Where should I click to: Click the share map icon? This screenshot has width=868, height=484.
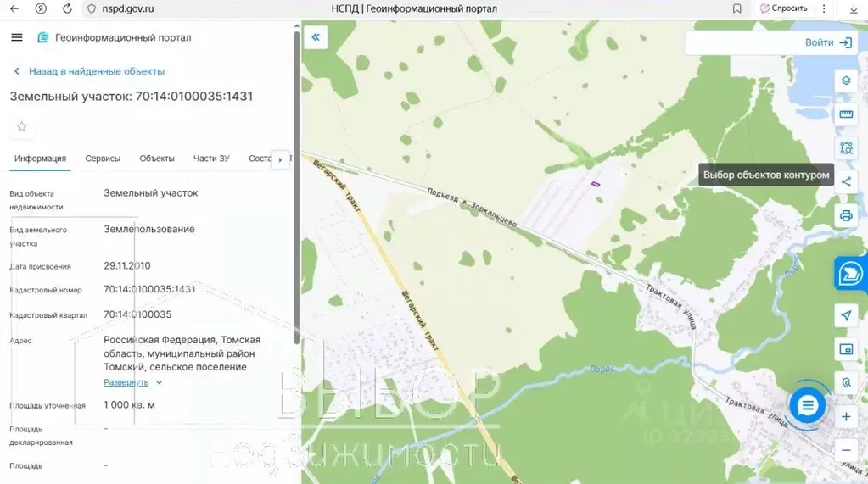pos(845,181)
